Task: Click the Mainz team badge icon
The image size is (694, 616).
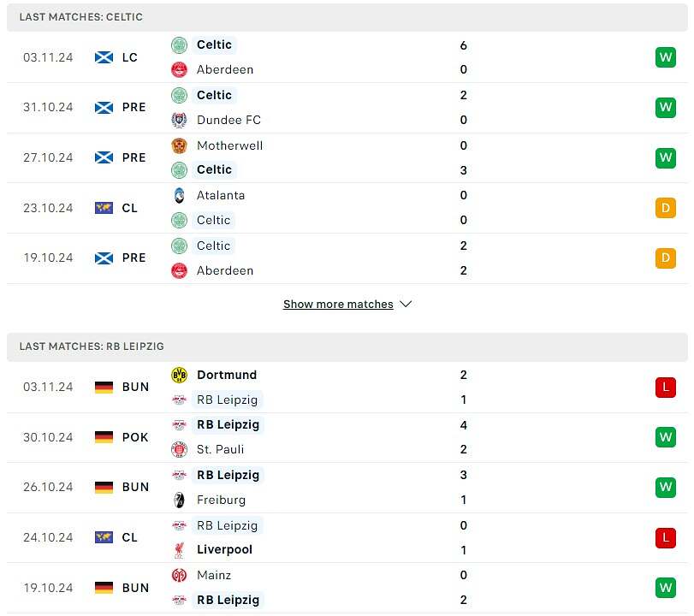Action: pos(179,575)
